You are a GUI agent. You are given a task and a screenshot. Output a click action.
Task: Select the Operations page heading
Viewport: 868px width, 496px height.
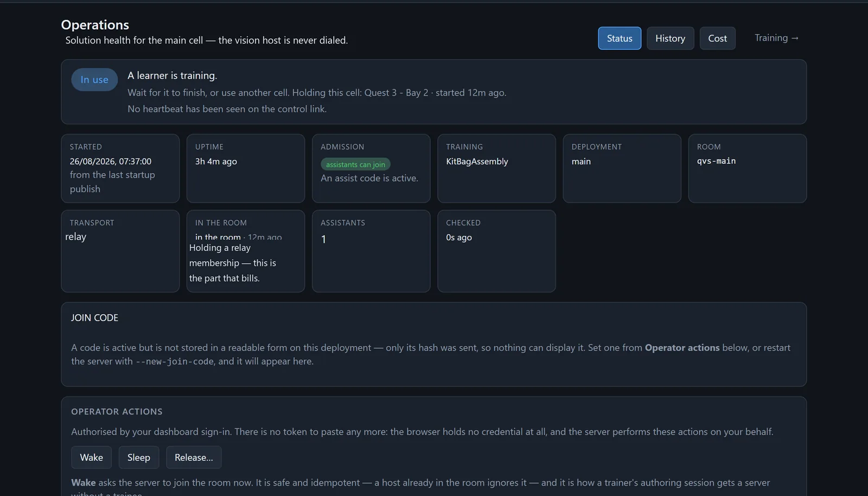tap(95, 25)
